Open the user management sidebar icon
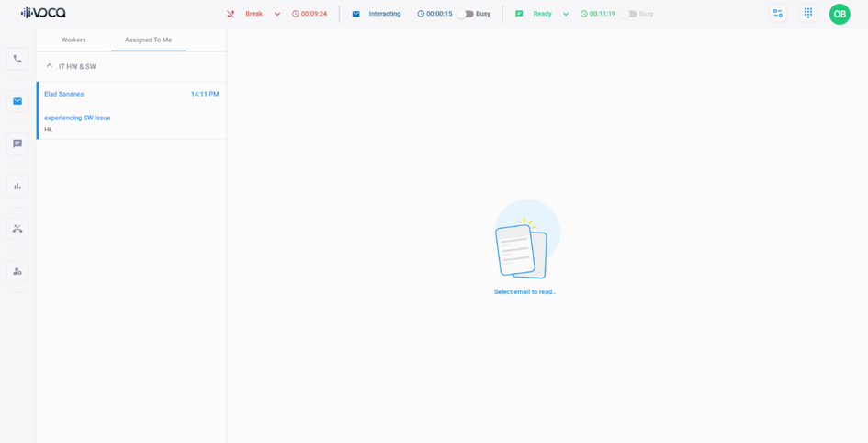 point(17,271)
